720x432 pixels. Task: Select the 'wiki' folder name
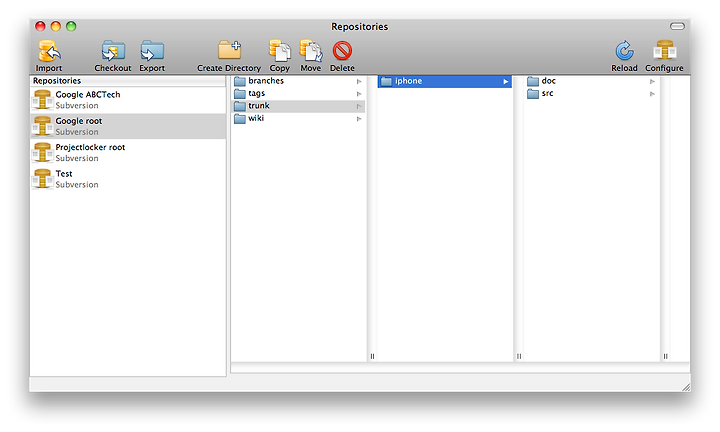tap(256, 118)
